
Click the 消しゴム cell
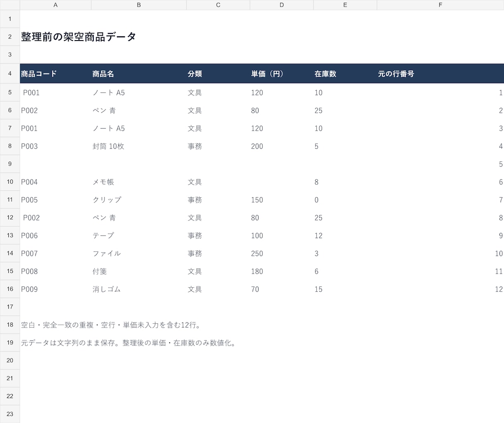pos(139,289)
